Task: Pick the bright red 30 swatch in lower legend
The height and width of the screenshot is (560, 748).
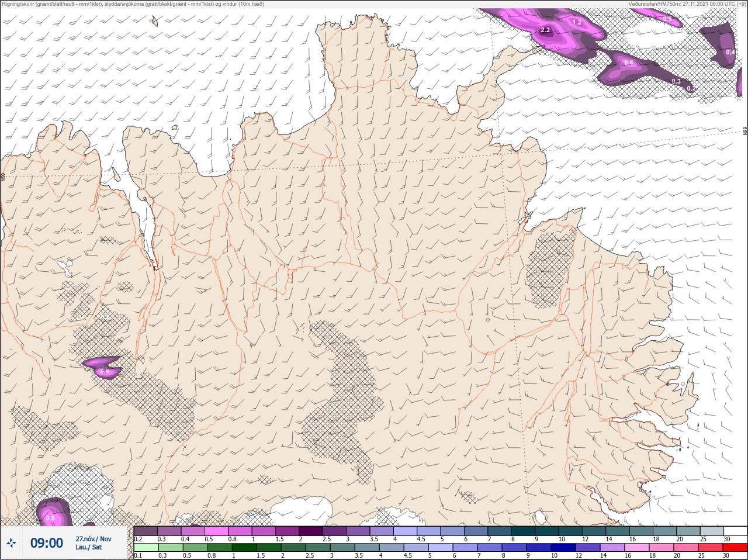Action: (x=735, y=548)
